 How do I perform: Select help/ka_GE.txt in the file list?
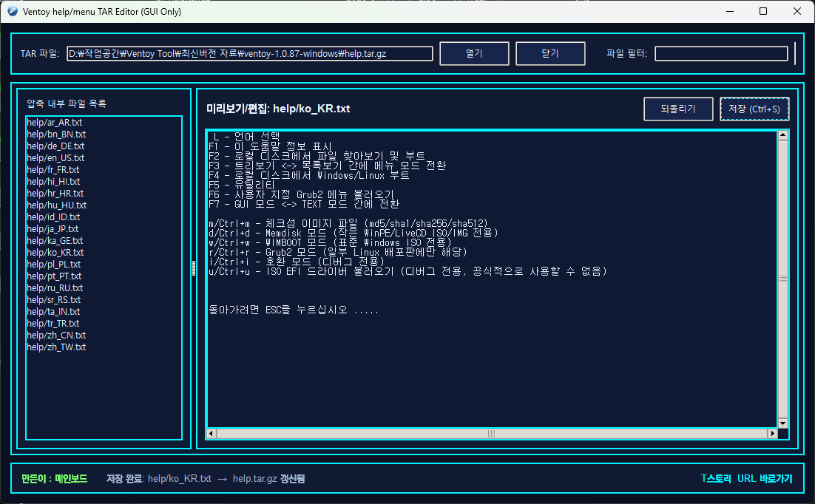pyautogui.click(x=55, y=241)
